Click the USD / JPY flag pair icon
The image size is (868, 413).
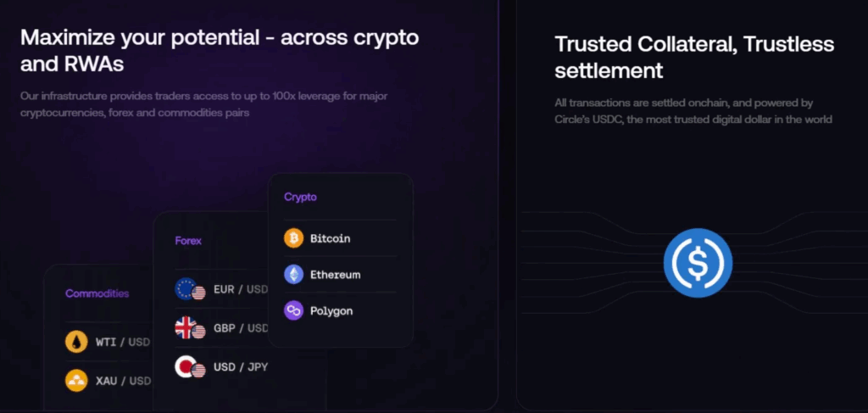pos(190,367)
